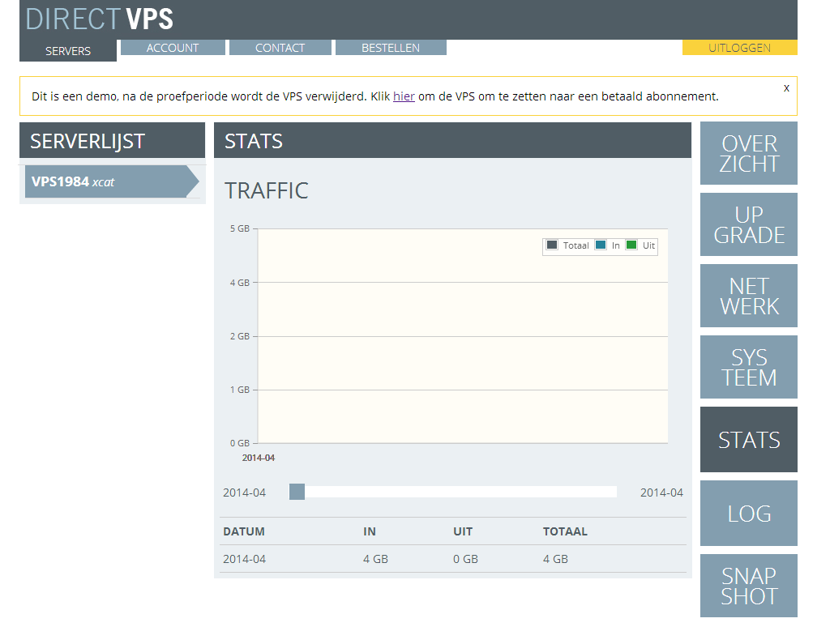Screen dimensions: 830x644
Task: Open the Overzicht panel
Action: tap(748, 153)
